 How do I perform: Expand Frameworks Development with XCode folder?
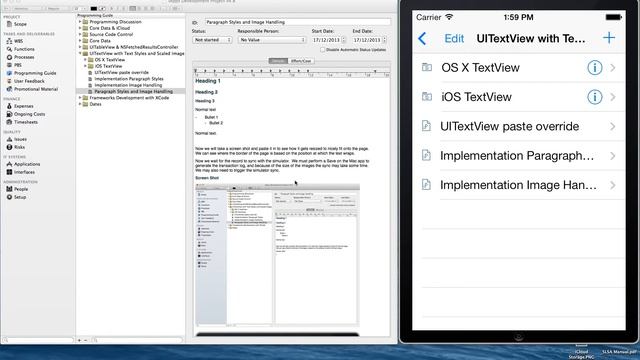[x=80, y=98]
